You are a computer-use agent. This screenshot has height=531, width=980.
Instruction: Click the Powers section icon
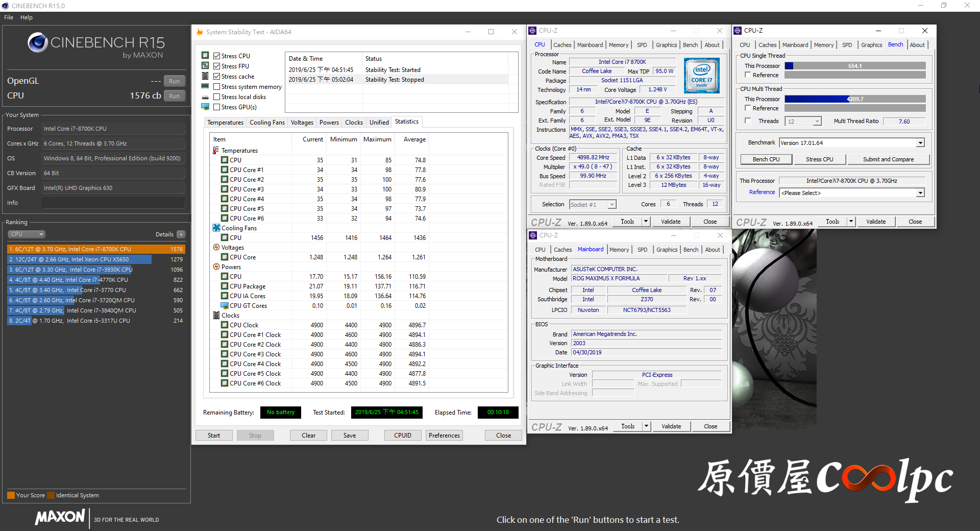[x=216, y=267]
